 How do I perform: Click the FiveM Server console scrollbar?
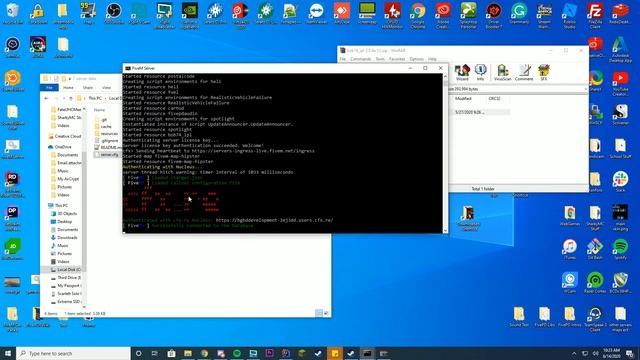pos(445,153)
